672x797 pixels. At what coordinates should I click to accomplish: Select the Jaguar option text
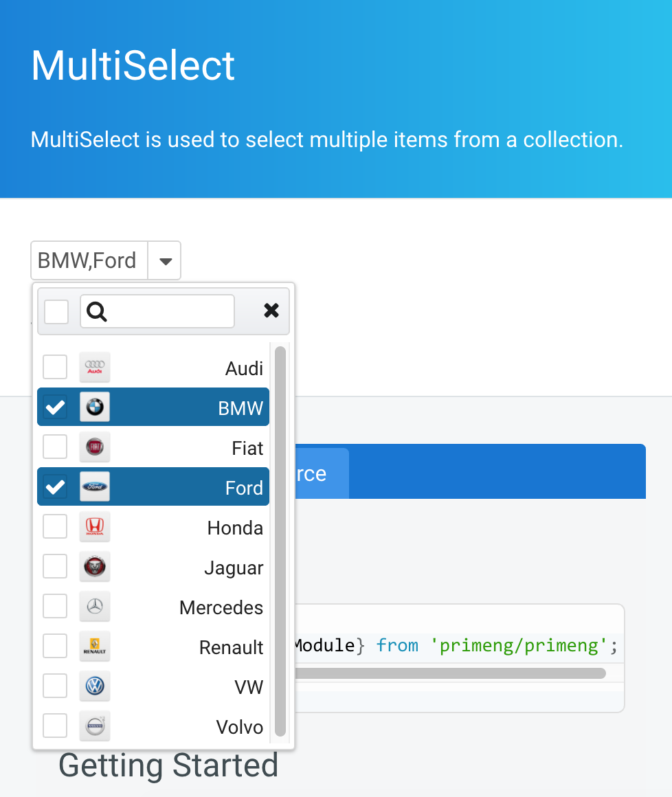pyautogui.click(x=234, y=568)
